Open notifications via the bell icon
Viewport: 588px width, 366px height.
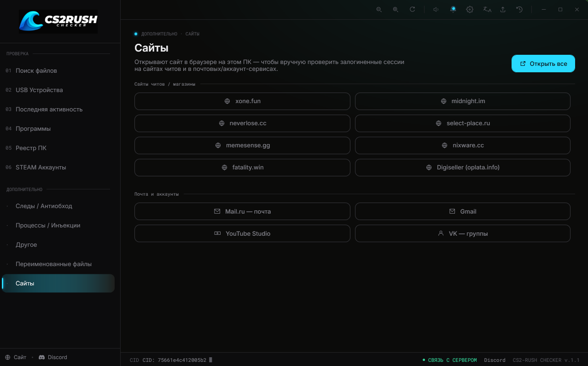[453, 9]
